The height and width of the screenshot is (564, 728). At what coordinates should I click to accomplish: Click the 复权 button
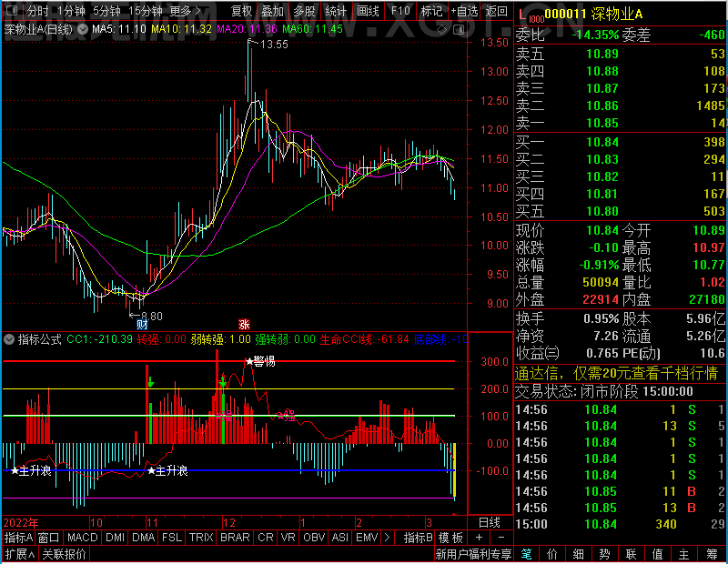click(x=241, y=11)
